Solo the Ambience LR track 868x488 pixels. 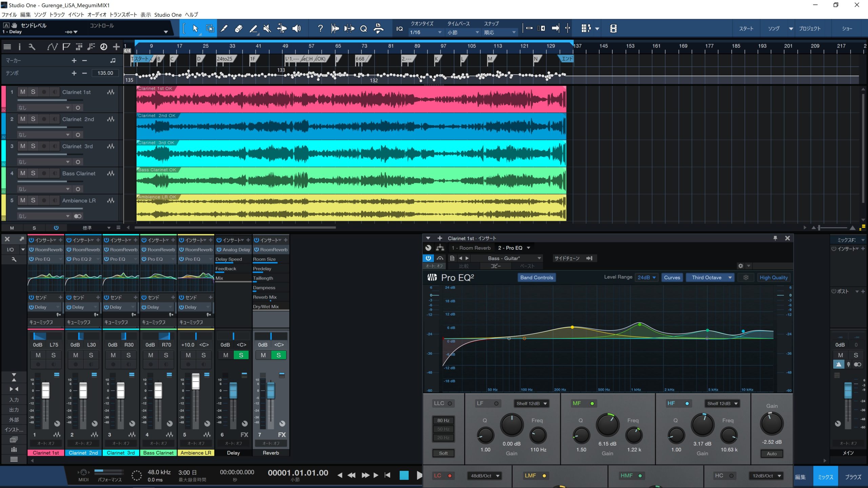tap(33, 200)
